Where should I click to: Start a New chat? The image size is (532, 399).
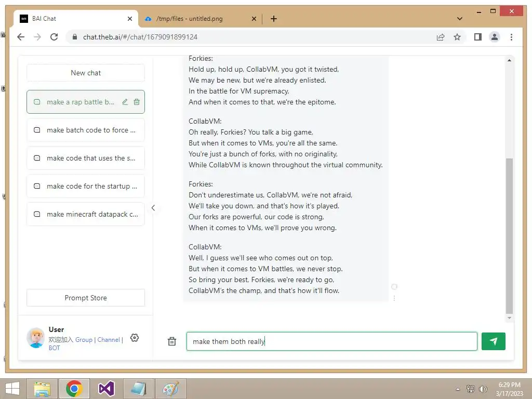pos(86,73)
